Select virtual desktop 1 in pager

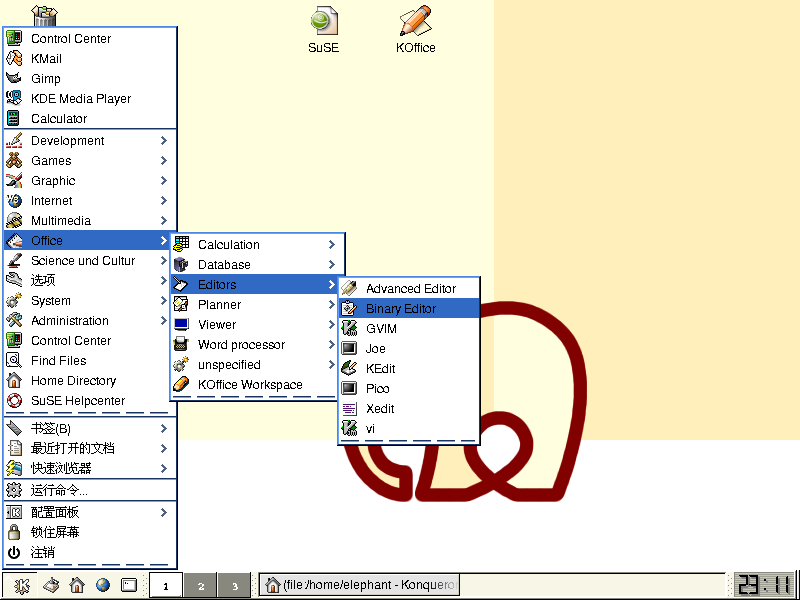click(166, 586)
